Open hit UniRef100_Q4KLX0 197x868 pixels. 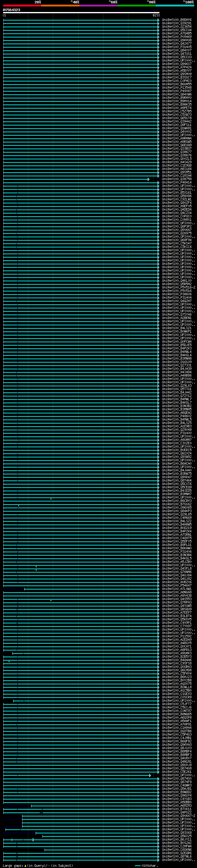tap(177, 281)
